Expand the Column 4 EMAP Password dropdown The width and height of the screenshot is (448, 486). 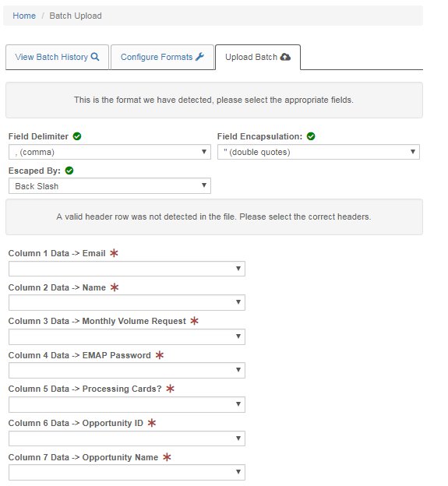click(127, 370)
